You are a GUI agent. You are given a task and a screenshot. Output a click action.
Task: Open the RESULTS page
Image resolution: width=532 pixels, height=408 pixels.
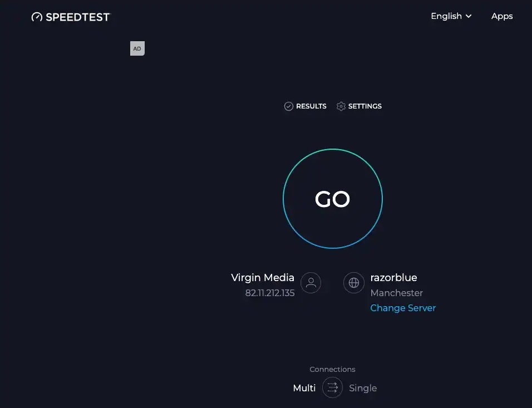point(309,106)
